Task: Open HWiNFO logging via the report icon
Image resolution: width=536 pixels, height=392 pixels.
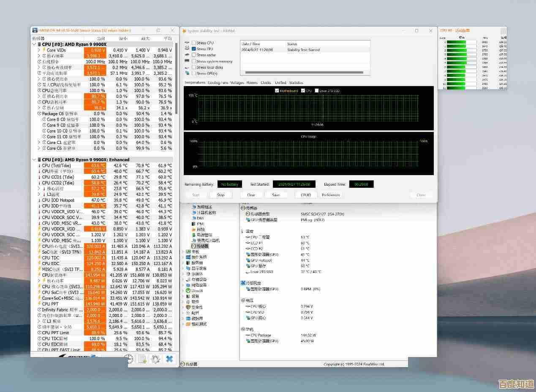Action: (x=142, y=359)
